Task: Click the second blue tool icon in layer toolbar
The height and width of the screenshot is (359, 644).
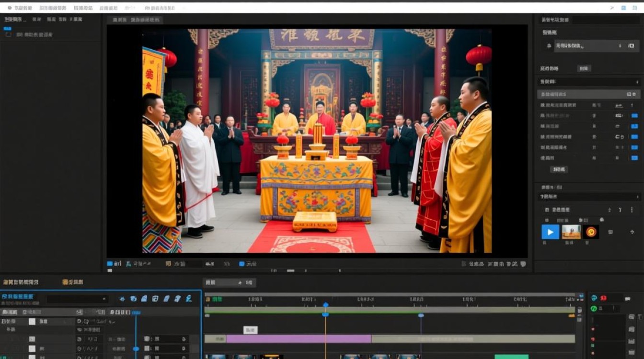Action: coord(134,299)
